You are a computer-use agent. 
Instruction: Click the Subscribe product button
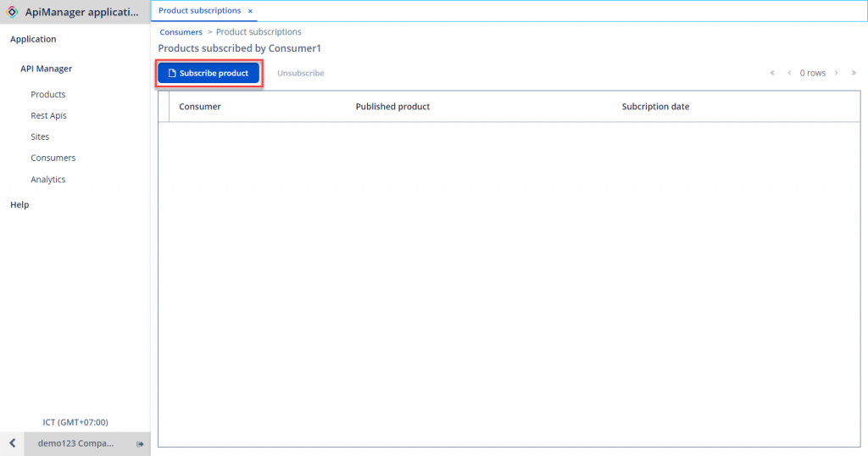point(209,73)
